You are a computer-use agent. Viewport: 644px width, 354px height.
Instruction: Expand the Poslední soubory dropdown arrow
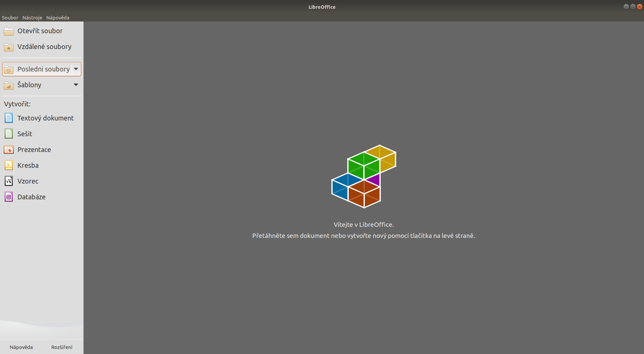click(x=76, y=69)
